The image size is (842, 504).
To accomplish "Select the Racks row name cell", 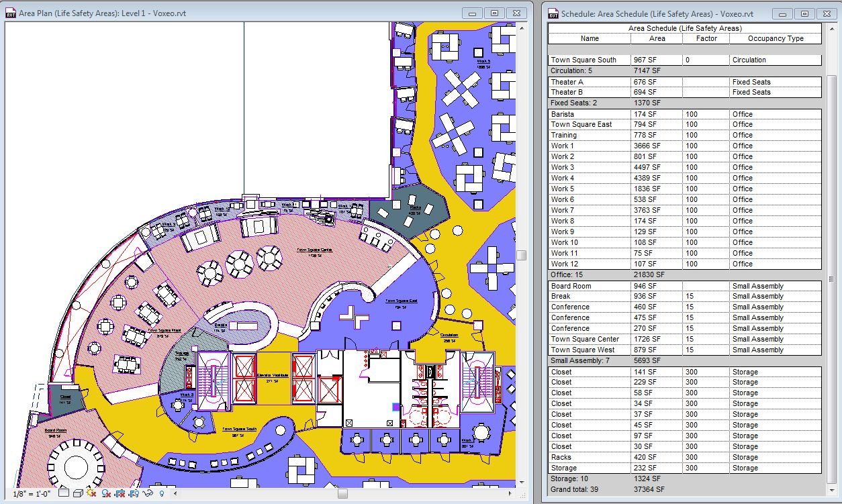I will click(x=590, y=457).
